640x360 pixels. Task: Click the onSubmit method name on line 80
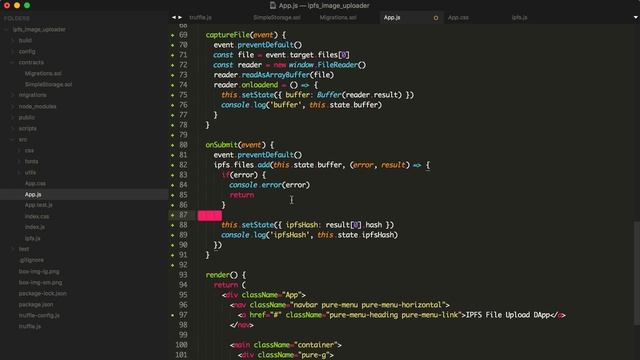point(222,144)
